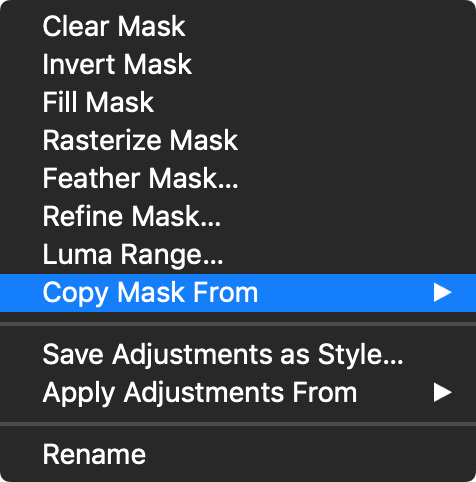Refine the layer mask edges

click(x=238, y=216)
